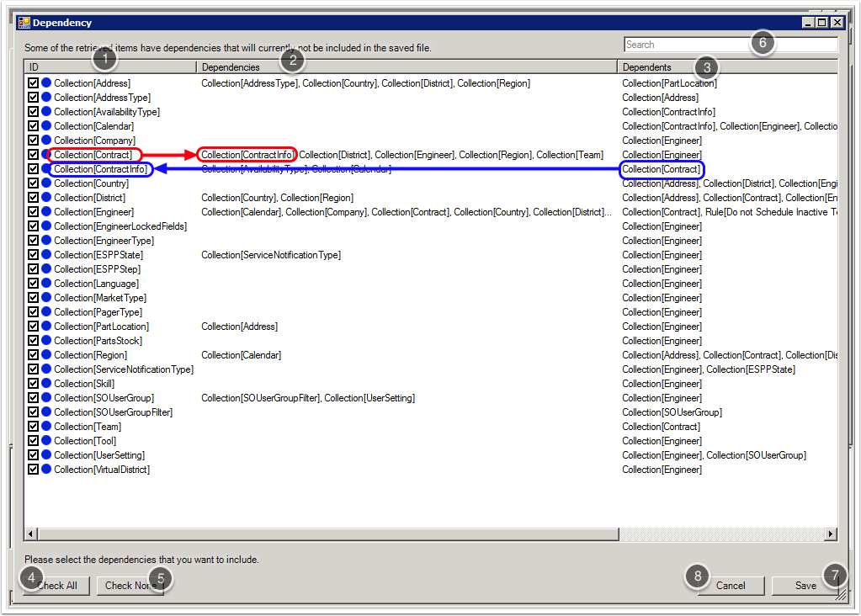Viewport: 861px width, 616px height.
Task: Click the blue icon beside Collection[VirtualDistrict]
Action: (x=46, y=470)
